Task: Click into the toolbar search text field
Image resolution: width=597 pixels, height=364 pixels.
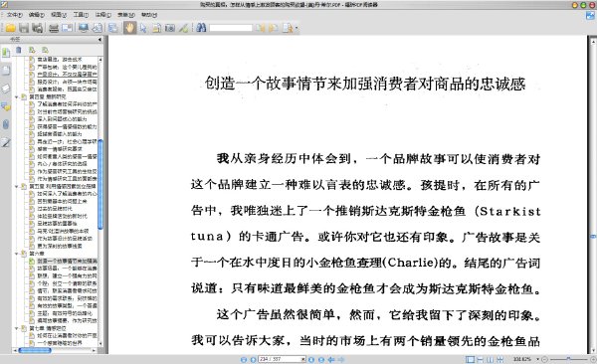Action: 231,28
